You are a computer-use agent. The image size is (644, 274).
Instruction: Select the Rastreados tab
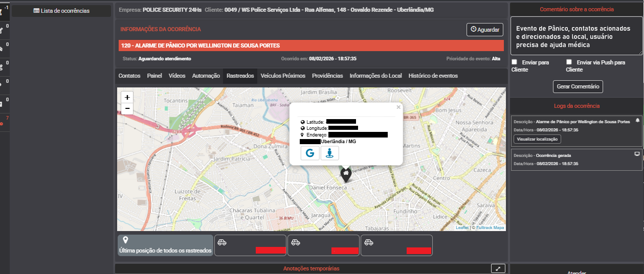pyautogui.click(x=240, y=76)
